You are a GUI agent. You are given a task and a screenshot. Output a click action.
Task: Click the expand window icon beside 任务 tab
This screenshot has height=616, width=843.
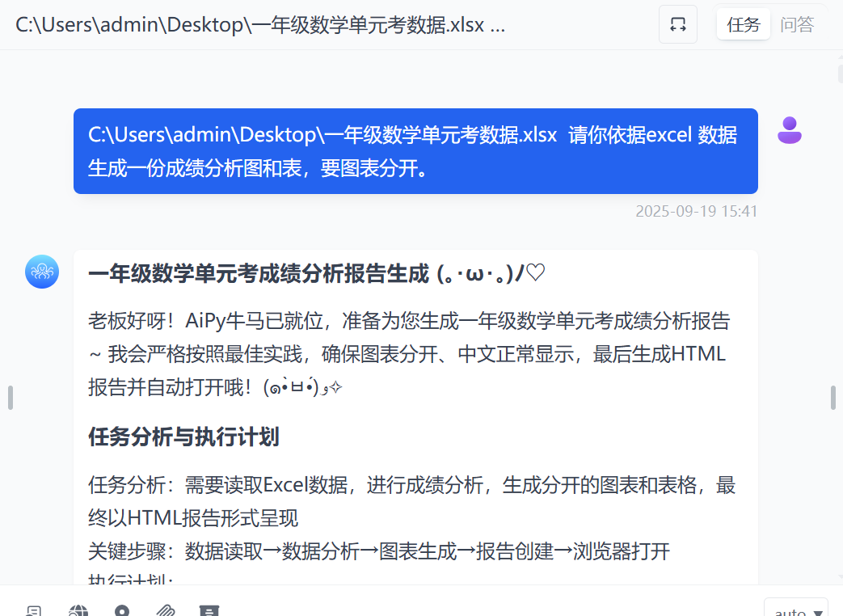[x=678, y=24]
